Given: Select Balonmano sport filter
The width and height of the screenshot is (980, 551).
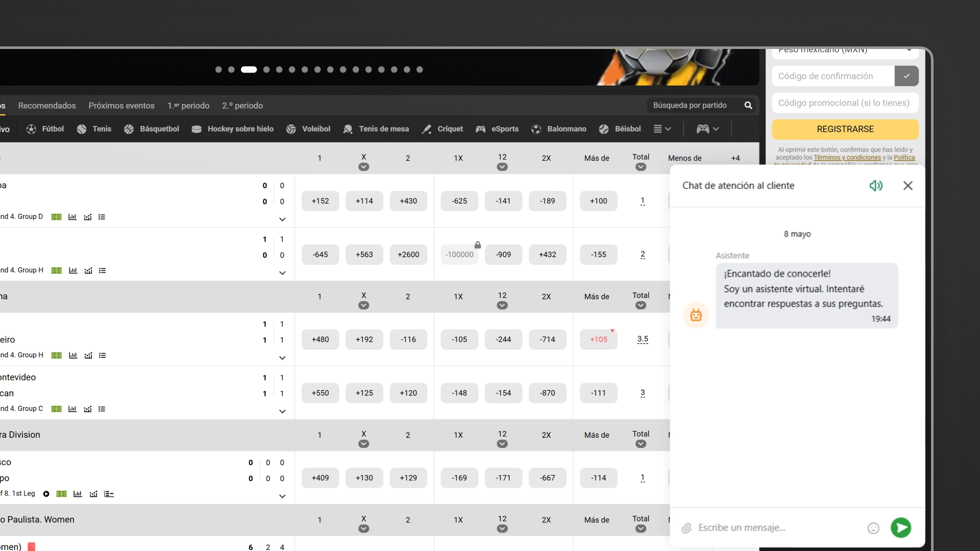Looking at the screenshot, I should [559, 129].
